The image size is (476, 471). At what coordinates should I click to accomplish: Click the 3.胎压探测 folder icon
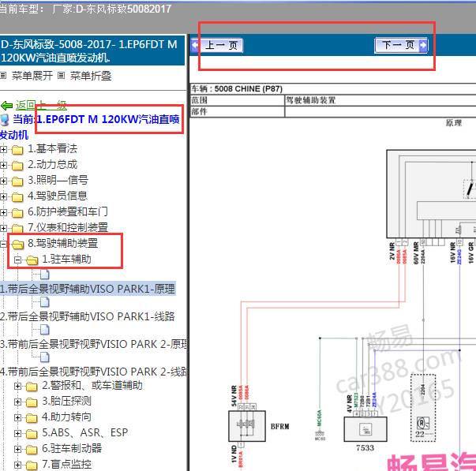pos(32,402)
